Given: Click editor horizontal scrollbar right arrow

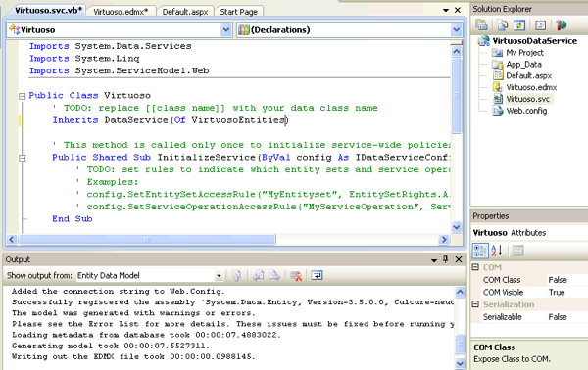Looking at the screenshot, I should [444, 239].
